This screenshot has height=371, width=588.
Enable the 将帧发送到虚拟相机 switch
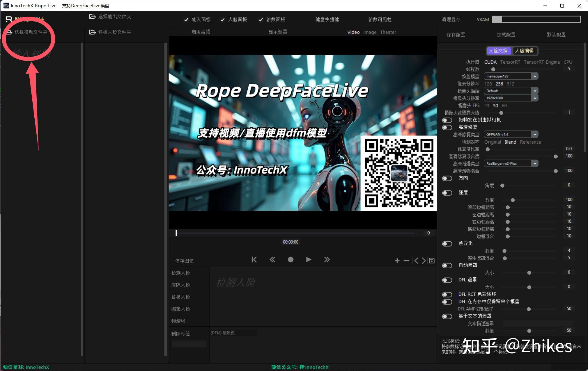coord(447,120)
